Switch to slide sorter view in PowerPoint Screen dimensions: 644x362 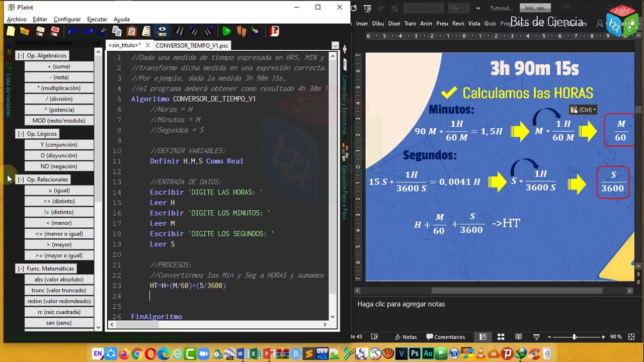[x=501, y=337]
